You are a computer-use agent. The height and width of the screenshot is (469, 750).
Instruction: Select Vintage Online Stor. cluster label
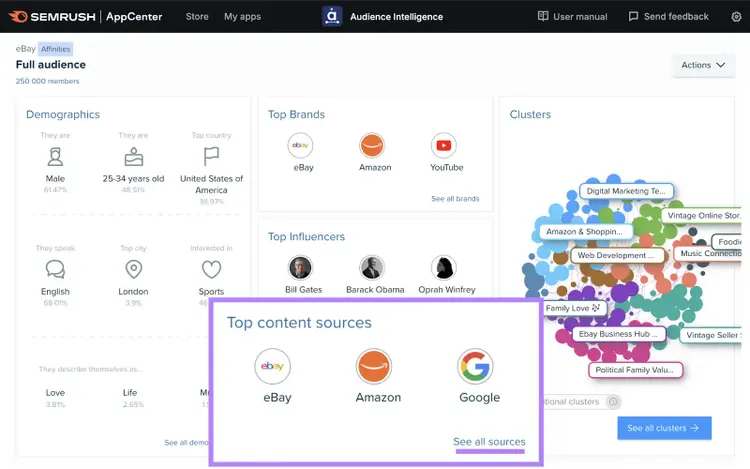pyautogui.click(x=703, y=216)
